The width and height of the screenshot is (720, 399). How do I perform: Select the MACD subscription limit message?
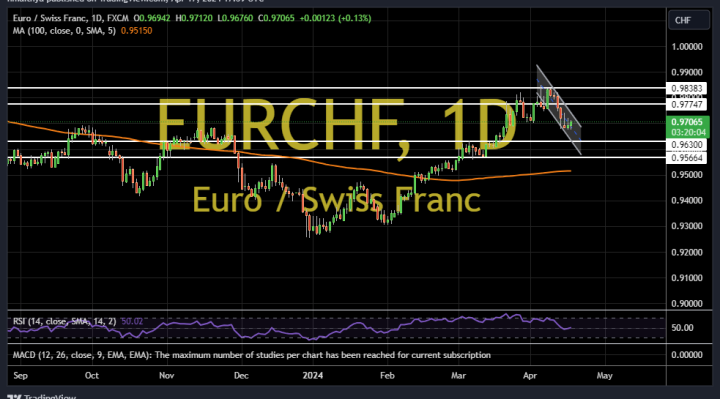pyautogui.click(x=252, y=355)
